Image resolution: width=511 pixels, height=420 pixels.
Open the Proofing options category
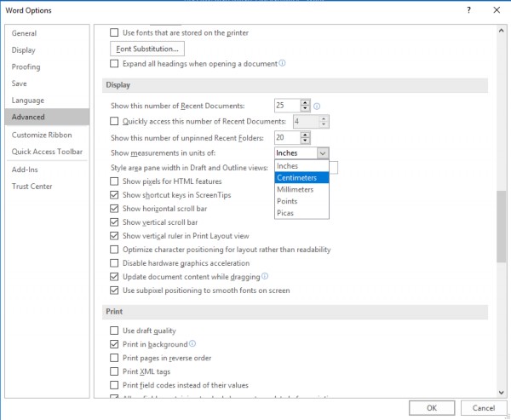[x=26, y=66]
